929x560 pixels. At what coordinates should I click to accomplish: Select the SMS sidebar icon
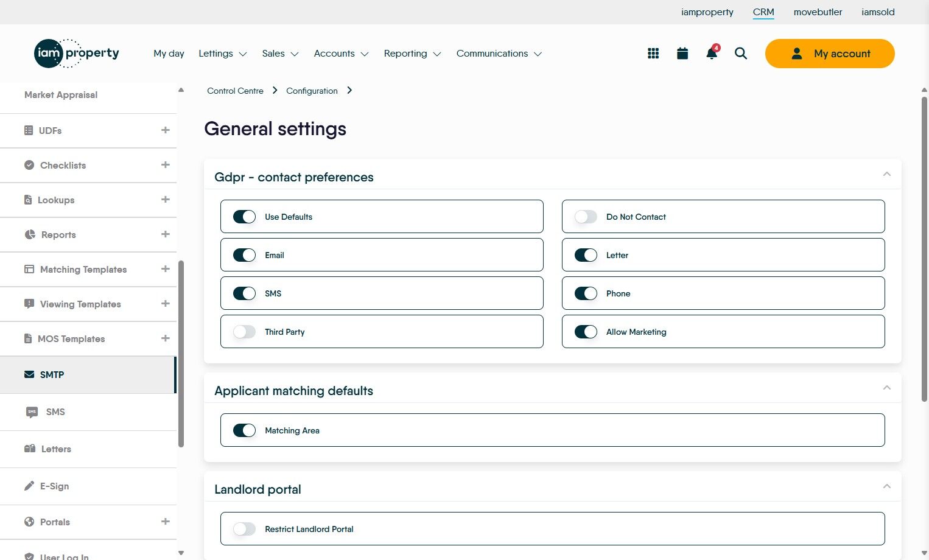point(32,412)
